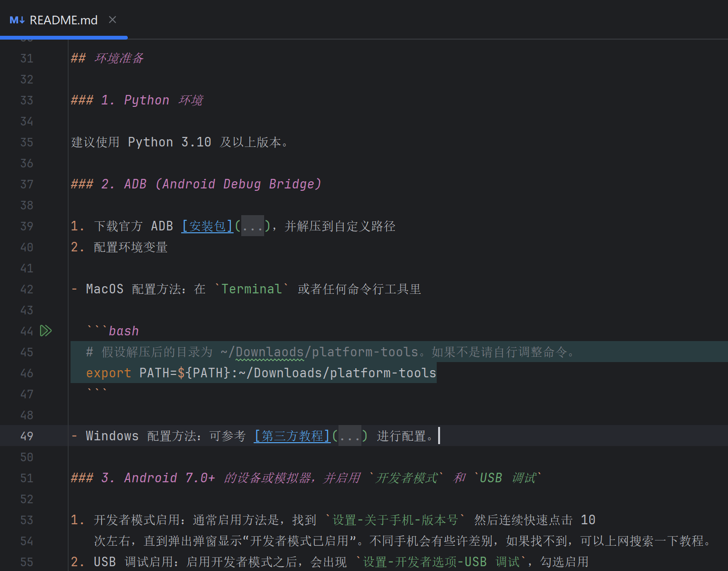
Task: Click misspelled word 'Downlaods' in comment
Action: pos(270,352)
